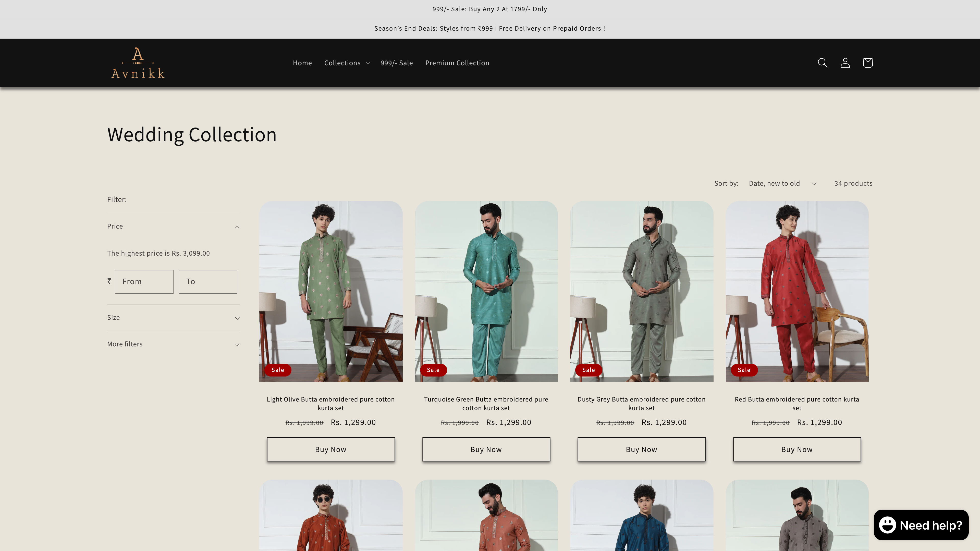Open Premium Collection menu item
The width and height of the screenshot is (980, 551).
point(457,63)
